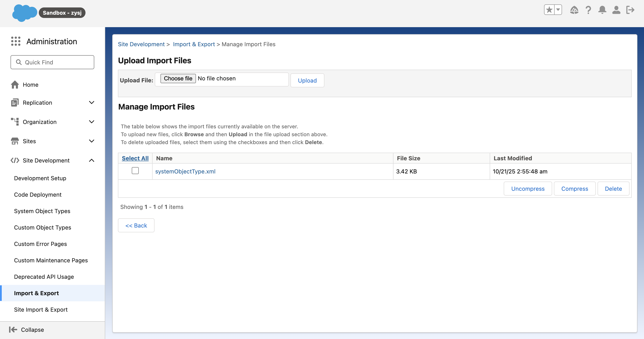This screenshot has width=644, height=339.
Task: Click the Salesforce cloud logo
Action: pos(24,13)
